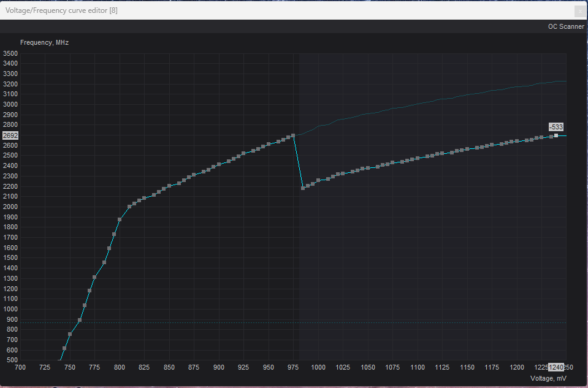The width and height of the screenshot is (588, 388).
Task: Select the curve point at 800 mV, 1880 MHz
Action: pos(120,219)
